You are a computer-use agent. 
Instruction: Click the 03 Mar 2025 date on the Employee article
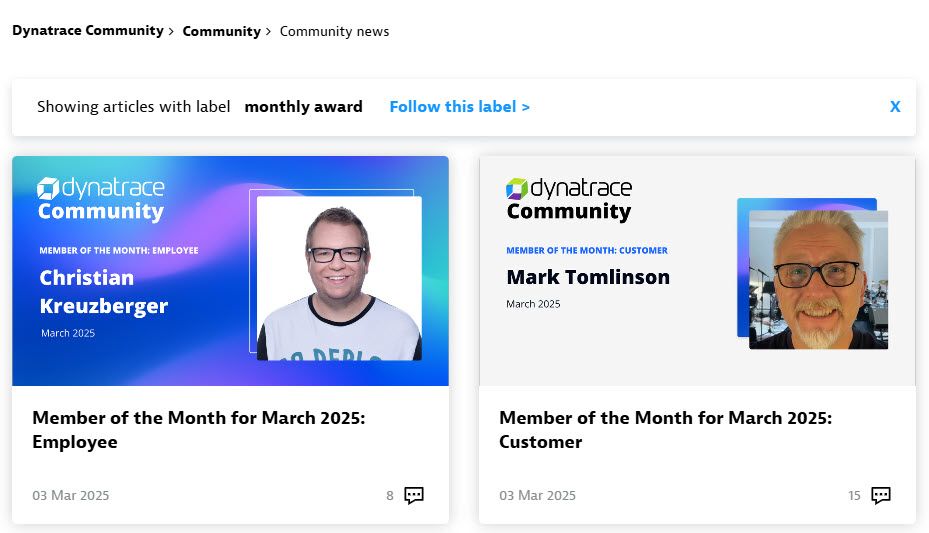(x=71, y=495)
